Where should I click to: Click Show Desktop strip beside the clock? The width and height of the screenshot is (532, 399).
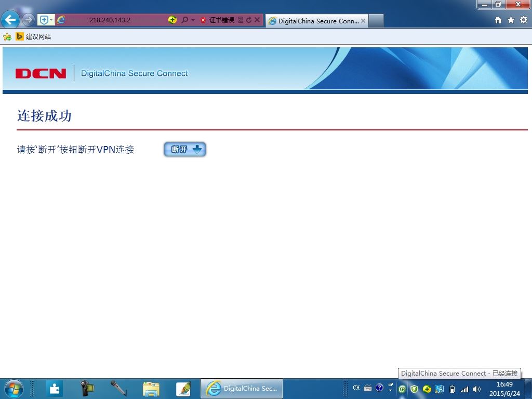tap(528, 389)
